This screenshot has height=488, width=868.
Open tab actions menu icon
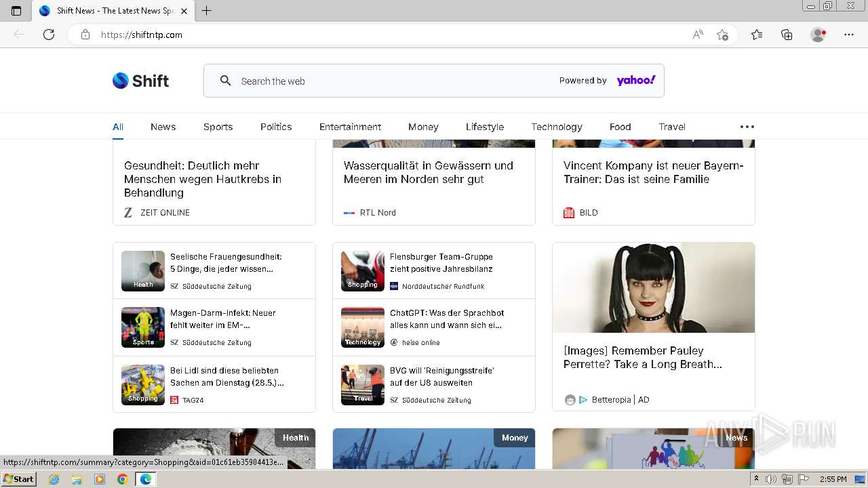coord(16,11)
